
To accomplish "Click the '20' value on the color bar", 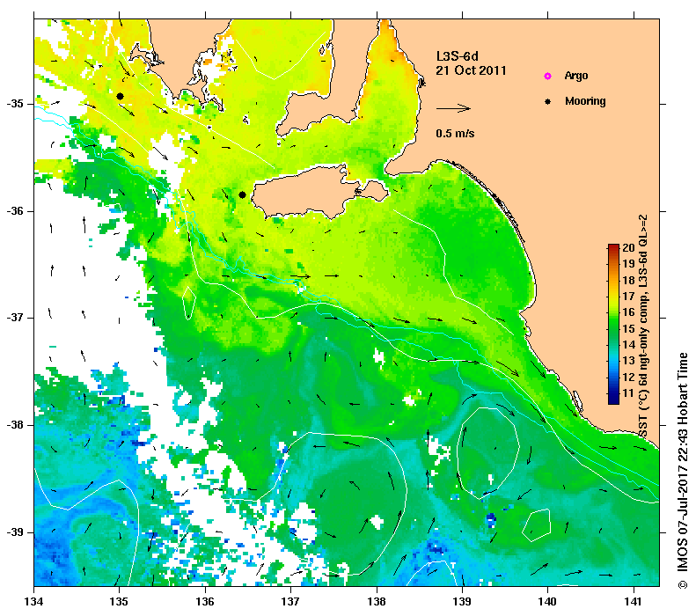I will tap(628, 247).
